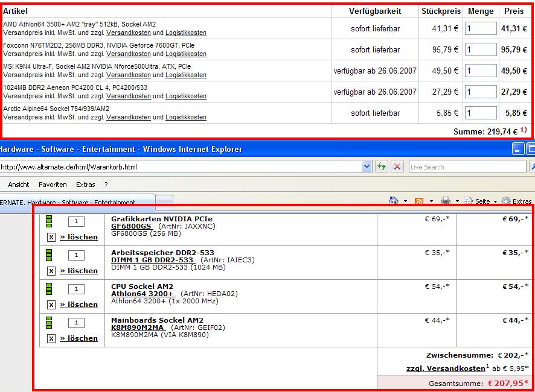
Task: Click Logistikkosten link in 1024MB DDR2 Aeneon row
Action: pos(186,96)
